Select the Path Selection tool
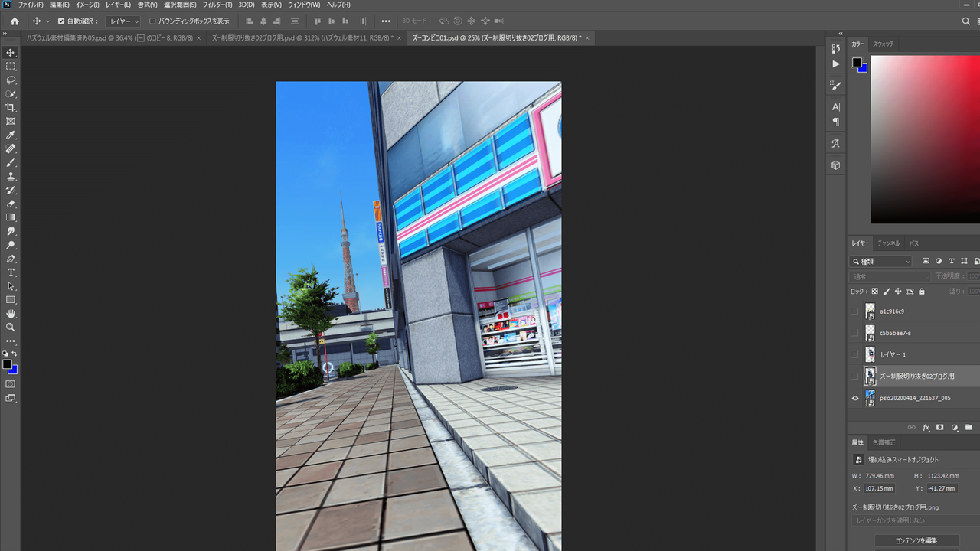 [11, 286]
